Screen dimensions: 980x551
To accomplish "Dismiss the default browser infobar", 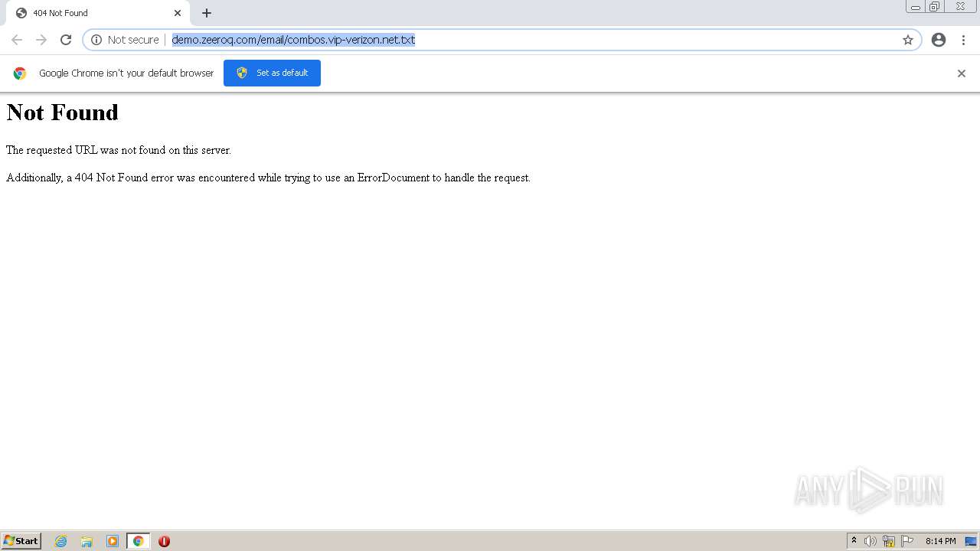I will point(962,73).
